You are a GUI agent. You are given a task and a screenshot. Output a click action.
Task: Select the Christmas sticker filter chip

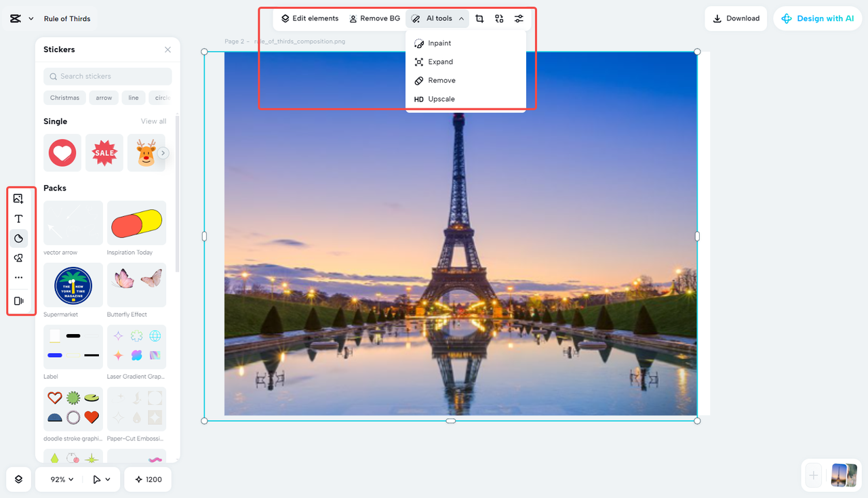[64, 98]
